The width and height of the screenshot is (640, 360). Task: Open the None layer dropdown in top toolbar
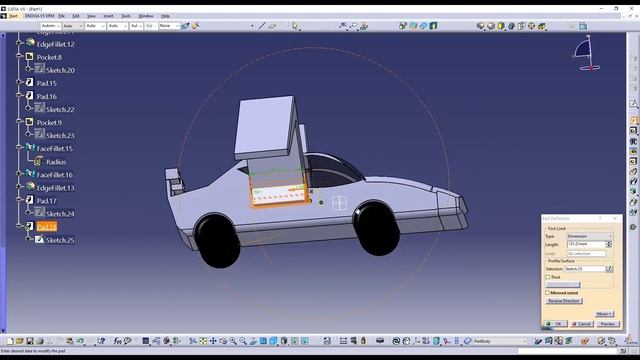coord(169,26)
